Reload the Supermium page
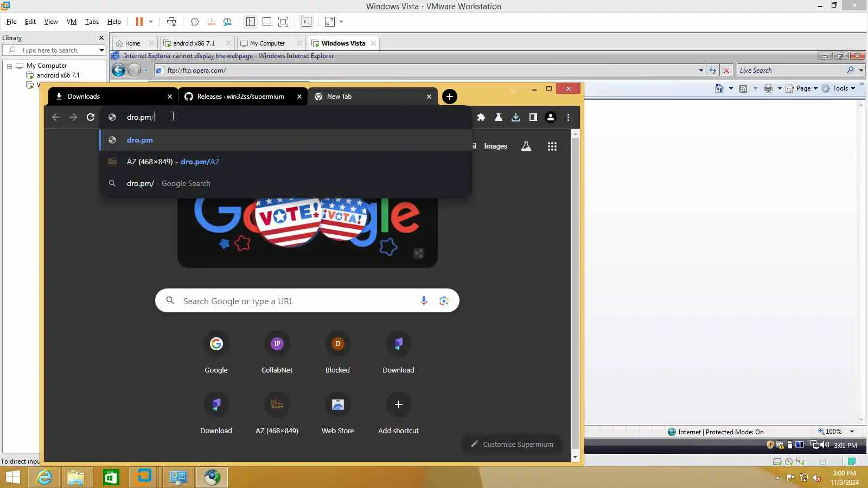 point(91,117)
